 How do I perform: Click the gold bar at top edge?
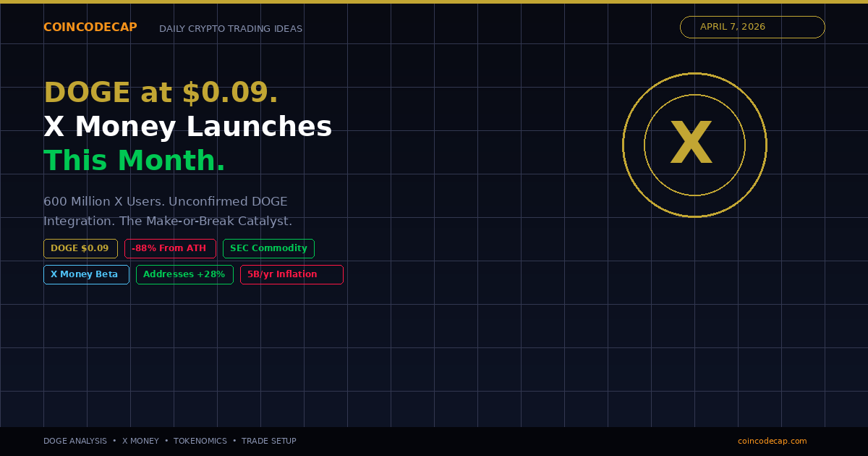click(434, 1)
